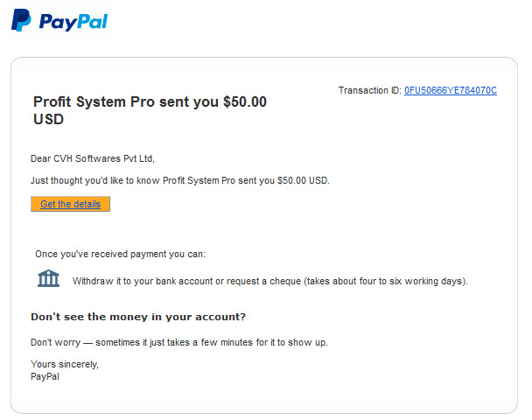Select the 'Transaction ID:' label
Screen dimensions: 532x420
pos(369,90)
